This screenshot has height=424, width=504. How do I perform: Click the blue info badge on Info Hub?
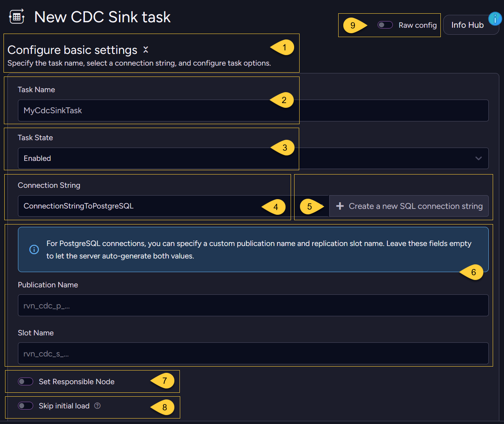click(495, 18)
